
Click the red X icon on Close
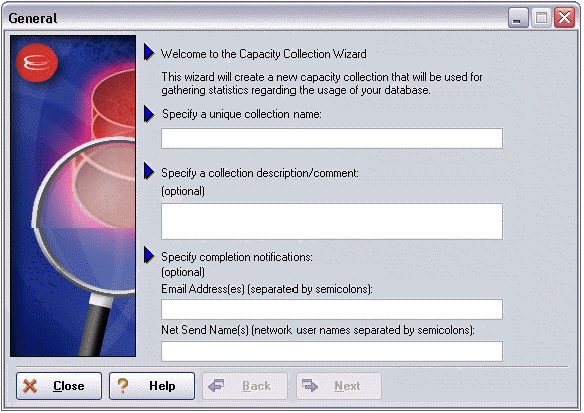click(x=30, y=386)
